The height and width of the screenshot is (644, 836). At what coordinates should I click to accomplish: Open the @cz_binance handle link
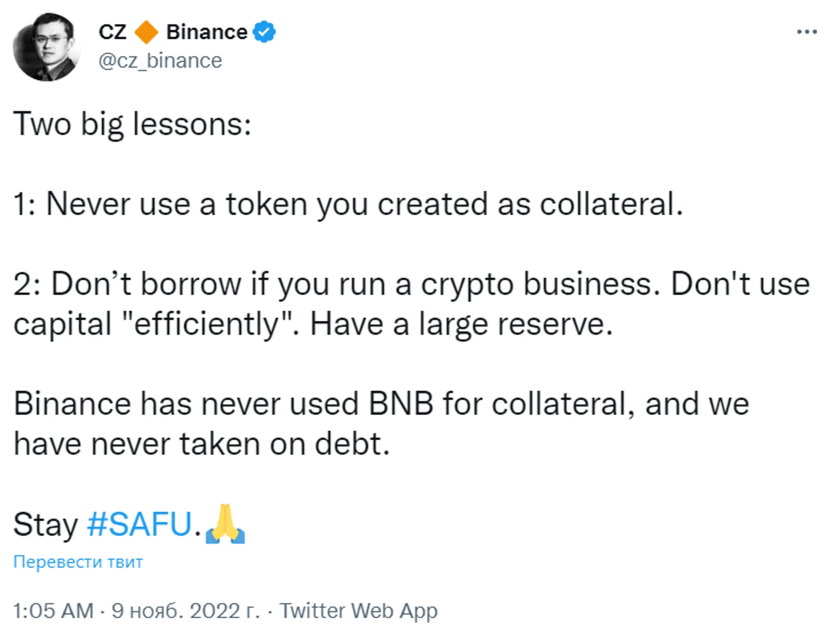(160, 61)
